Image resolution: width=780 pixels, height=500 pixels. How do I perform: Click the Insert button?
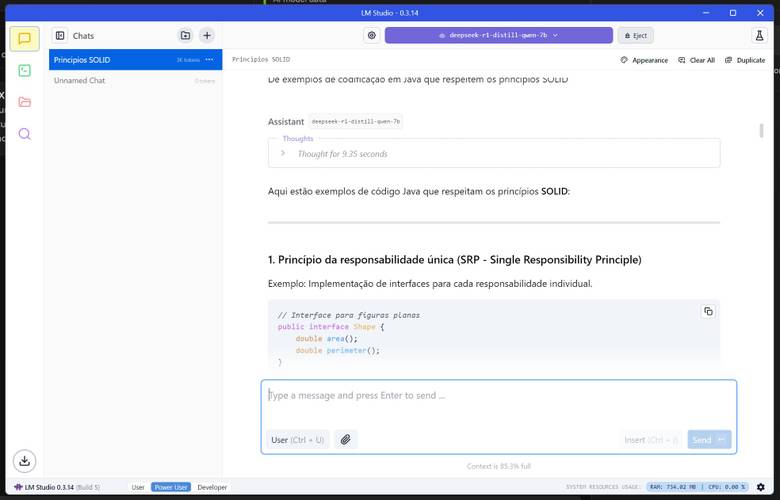pyautogui.click(x=651, y=440)
